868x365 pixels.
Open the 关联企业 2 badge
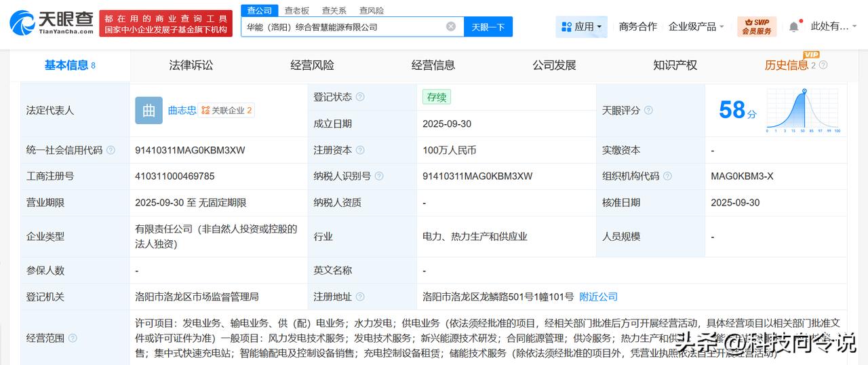coord(226,110)
